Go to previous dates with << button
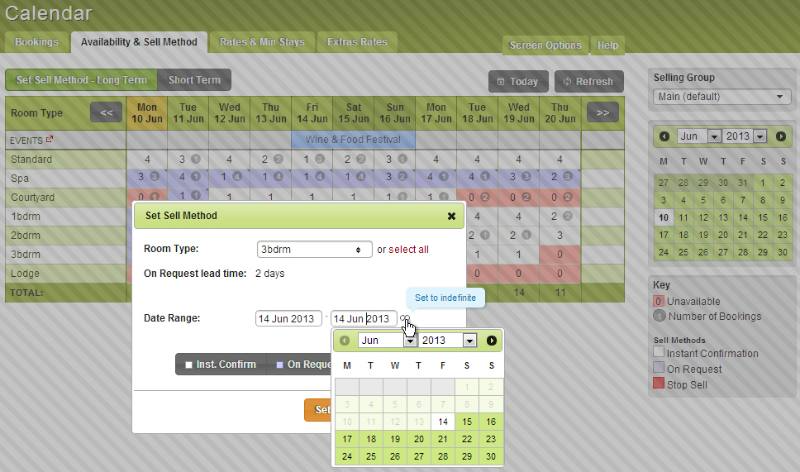This screenshot has width=800, height=472. [x=106, y=113]
